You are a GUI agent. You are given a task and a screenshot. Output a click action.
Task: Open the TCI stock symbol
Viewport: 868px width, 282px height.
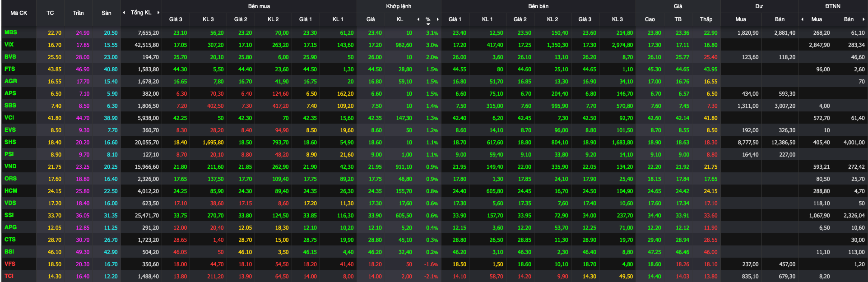click(9, 276)
